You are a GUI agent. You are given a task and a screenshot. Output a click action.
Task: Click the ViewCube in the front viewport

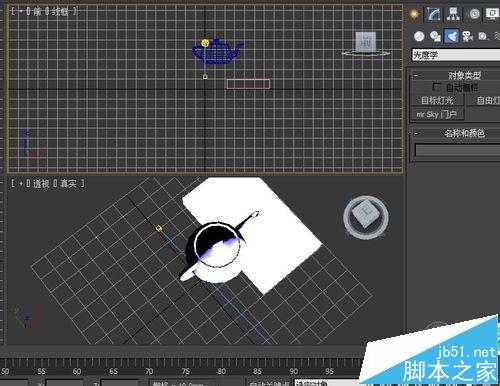point(365,43)
